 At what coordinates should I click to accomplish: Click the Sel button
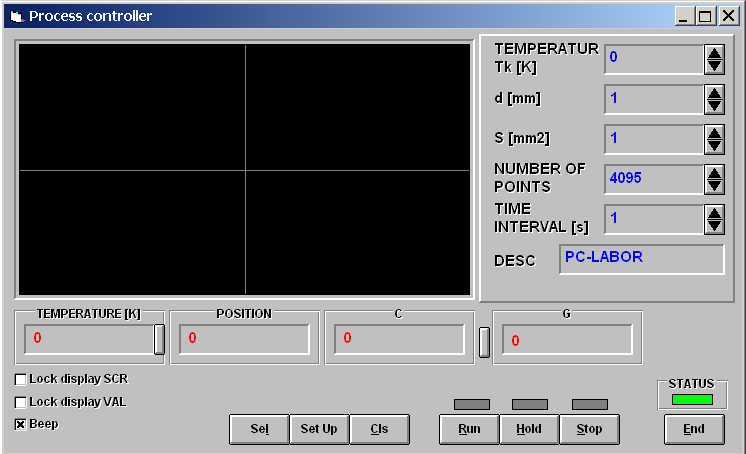point(259,429)
